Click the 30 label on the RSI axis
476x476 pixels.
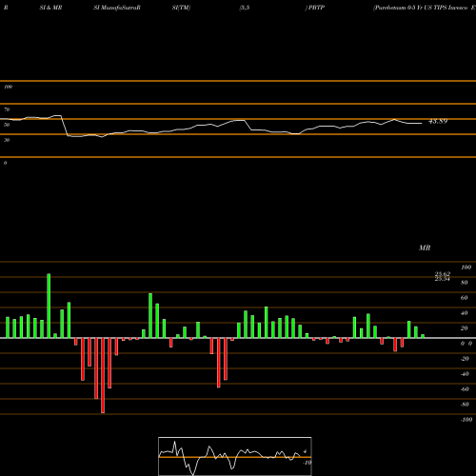click(x=7, y=140)
